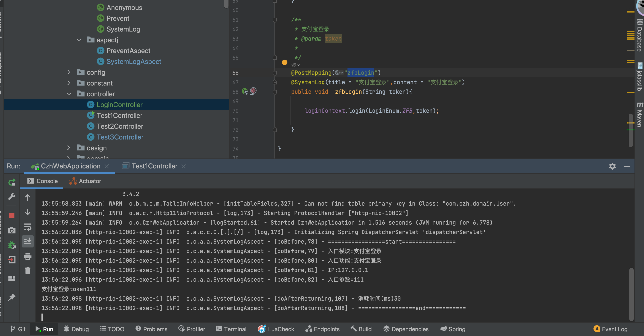This screenshot has width=644, height=336.
Task: Go up the console stack with the up arrow
Action: point(28,198)
